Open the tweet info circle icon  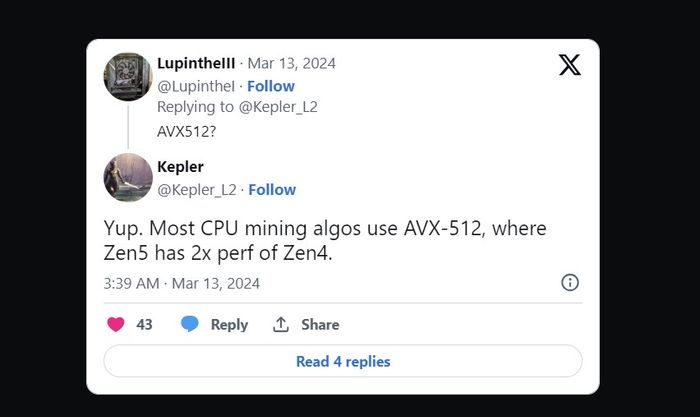pos(570,283)
